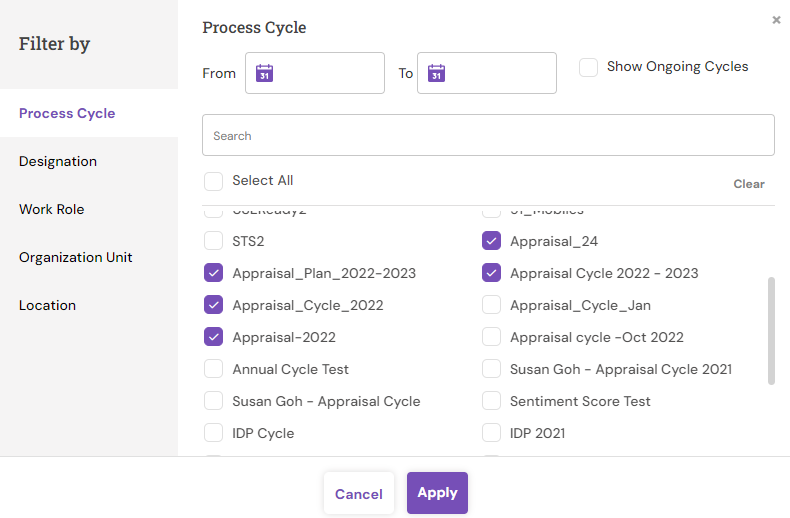Uncheck Appraisal_24 process cycle
Image resolution: width=790 pixels, height=518 pixels.
tap(491, 241)
